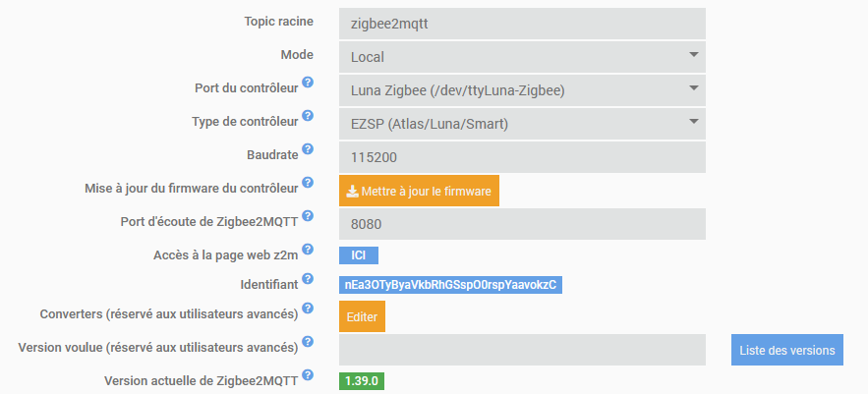Image resolution: width=868 pixels, height=394 pixels.
Task: Open the EZSP controller type dropdown
Action: [x=522, y=124]
